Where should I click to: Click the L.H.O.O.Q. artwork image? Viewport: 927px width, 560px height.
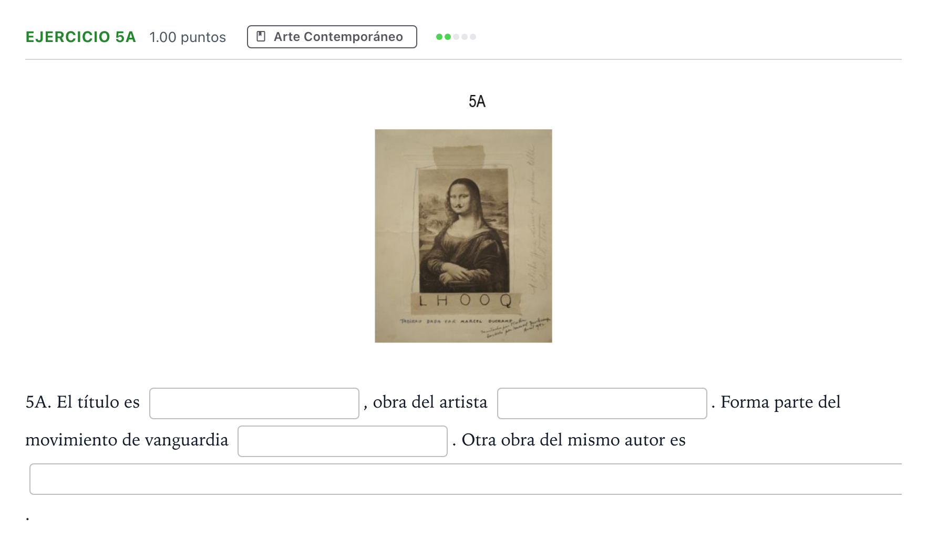tap(463, 236)
